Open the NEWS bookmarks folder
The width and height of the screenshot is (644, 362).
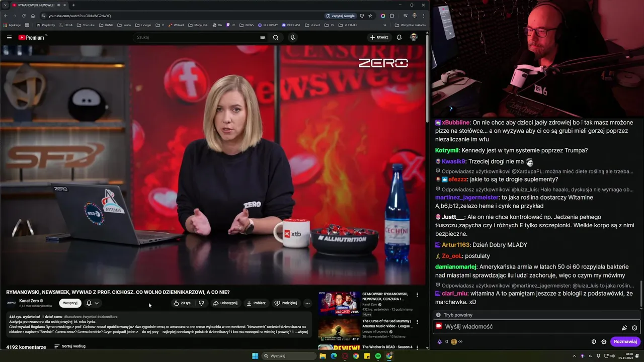point(247,25)
